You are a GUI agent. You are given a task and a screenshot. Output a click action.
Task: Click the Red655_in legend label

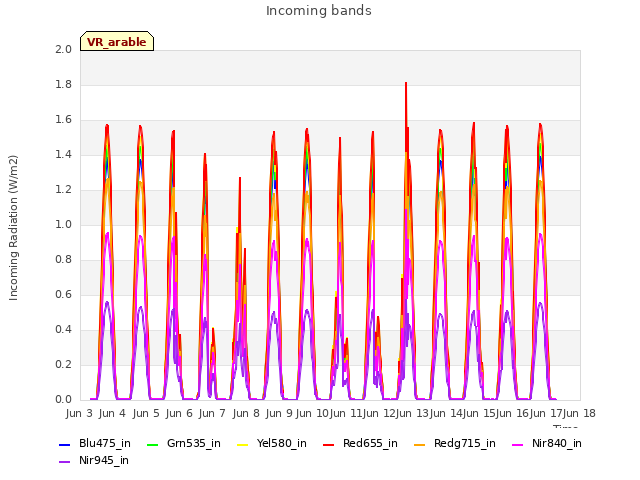coord(370,444)
